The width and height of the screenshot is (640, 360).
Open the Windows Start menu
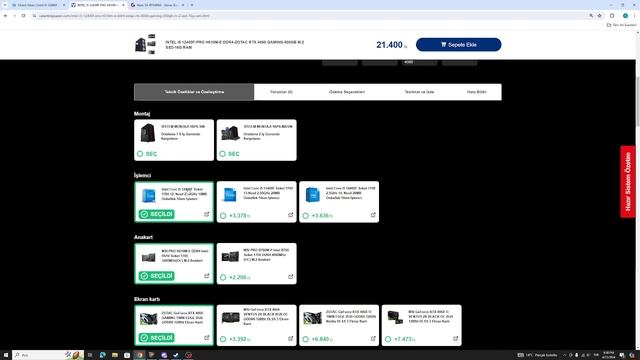click(6, 355)
